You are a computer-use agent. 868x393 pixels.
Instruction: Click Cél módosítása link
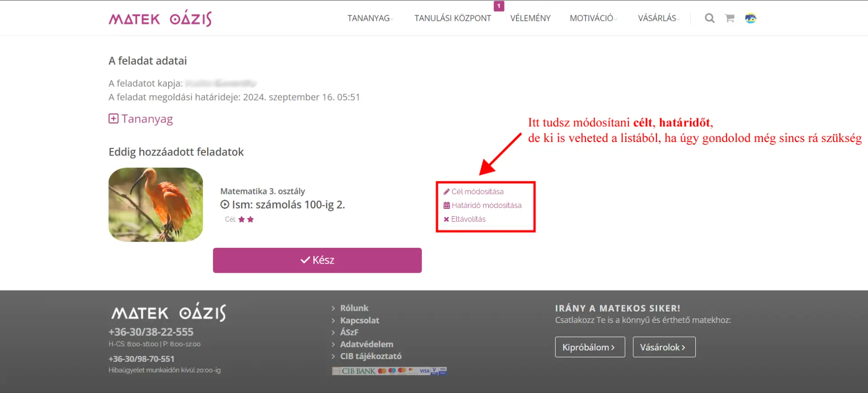[477, 192]
